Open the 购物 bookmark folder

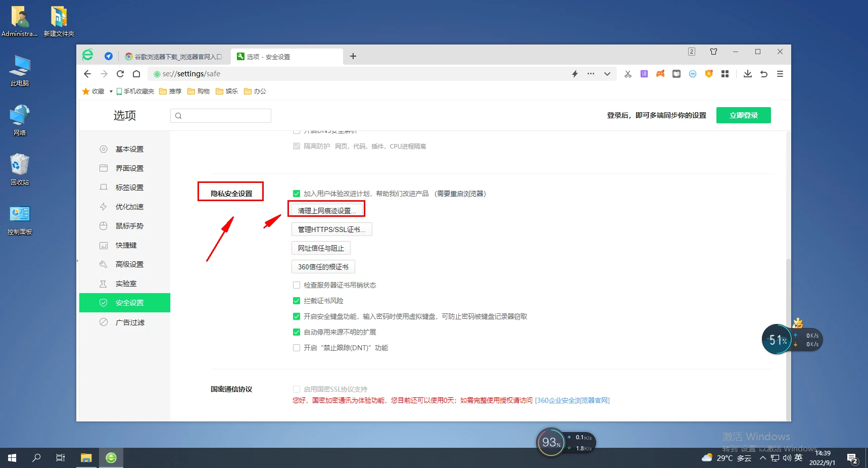click(x=199, y=91)
